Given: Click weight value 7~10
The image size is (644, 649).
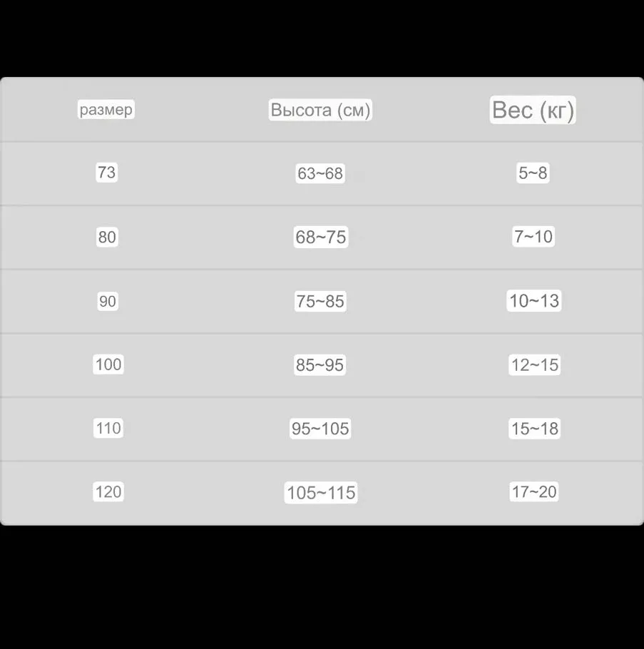Looking at the screenshot, I should tap(533, 237).
